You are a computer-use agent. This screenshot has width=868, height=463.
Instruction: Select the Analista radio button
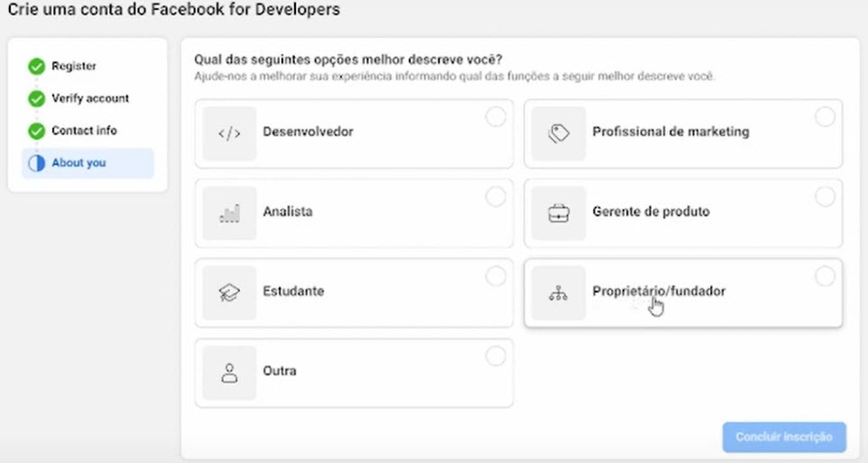click(x=495, y=197)
